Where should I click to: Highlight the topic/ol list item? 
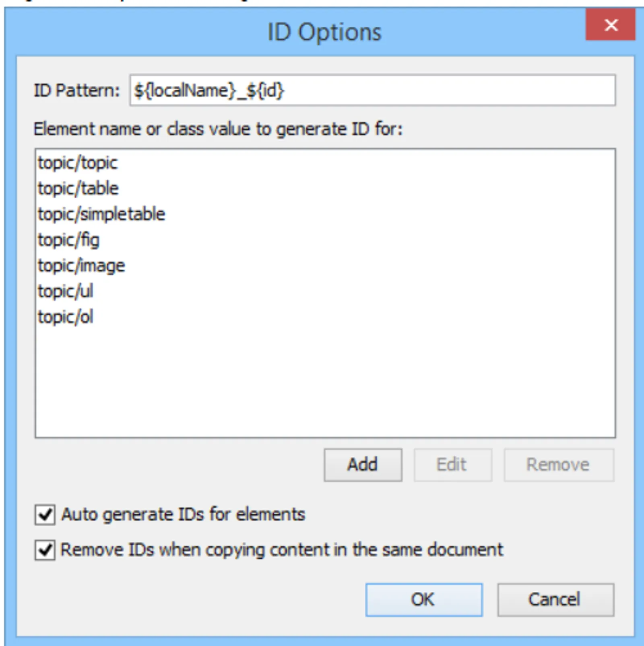point(66,317)
